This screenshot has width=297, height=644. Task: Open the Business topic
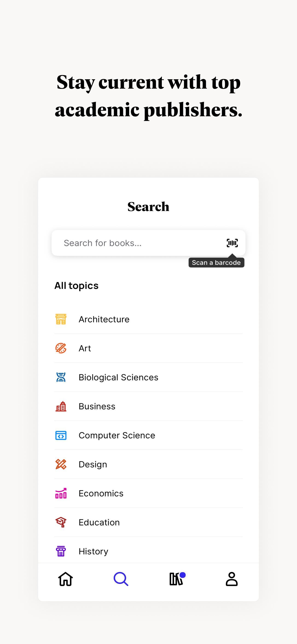coord(97,406)
